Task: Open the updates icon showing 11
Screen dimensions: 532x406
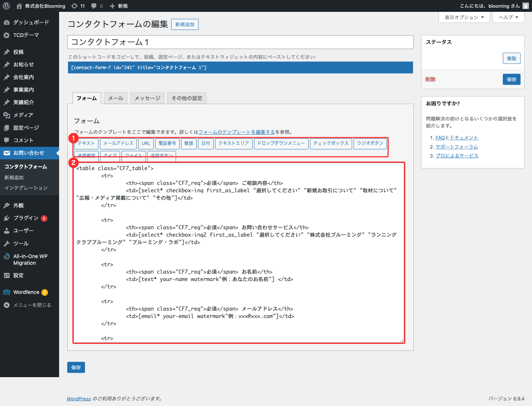Action: [x=78, y=6]
